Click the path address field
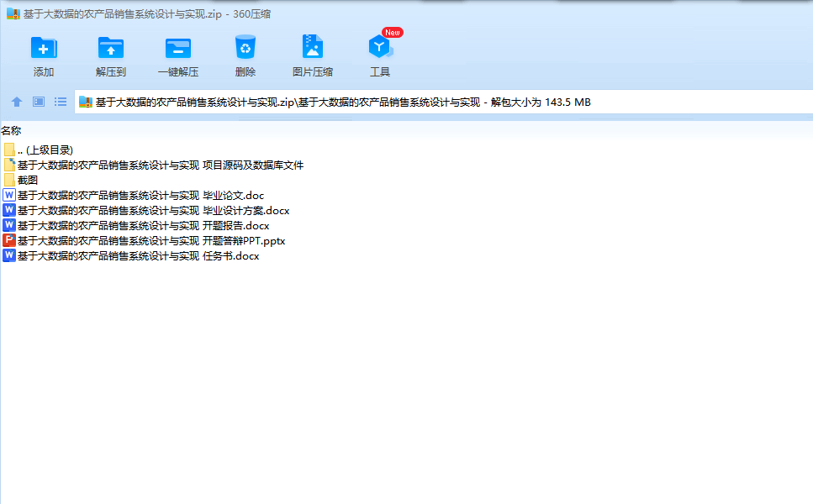This screenshot has height=504, width=813. point(444,102)
